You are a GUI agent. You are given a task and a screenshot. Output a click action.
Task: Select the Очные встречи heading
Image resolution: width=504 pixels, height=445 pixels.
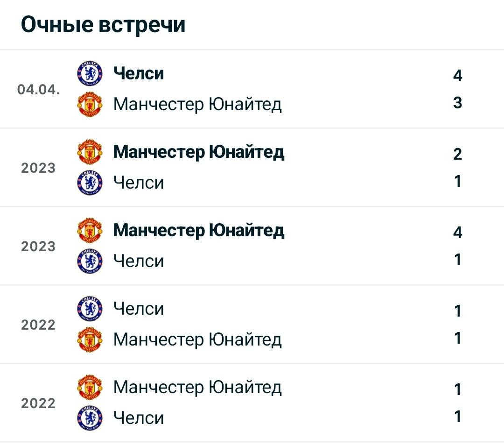coord(103,24)
